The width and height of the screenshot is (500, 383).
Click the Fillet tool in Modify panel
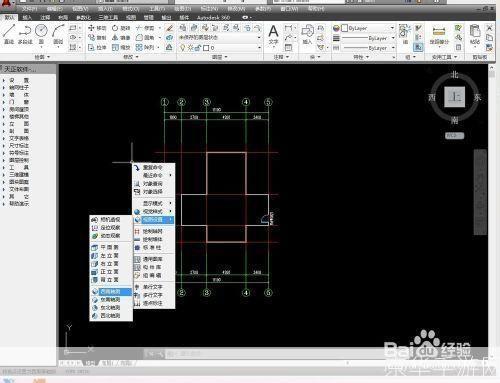145,38
